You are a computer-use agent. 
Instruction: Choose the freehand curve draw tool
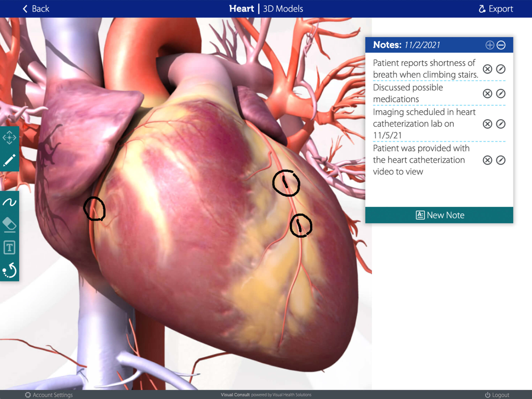click(x=9, y=202)
